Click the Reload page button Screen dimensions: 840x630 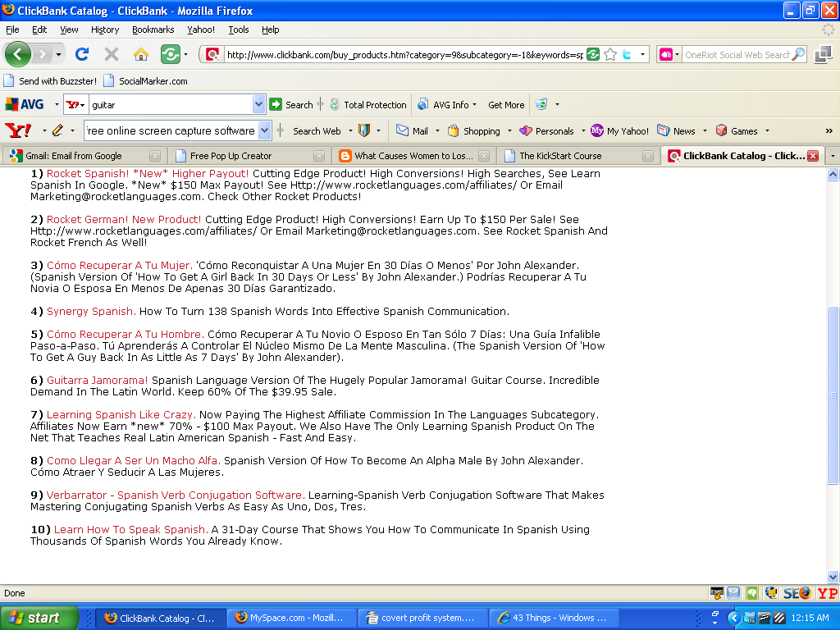coord(82,54)
